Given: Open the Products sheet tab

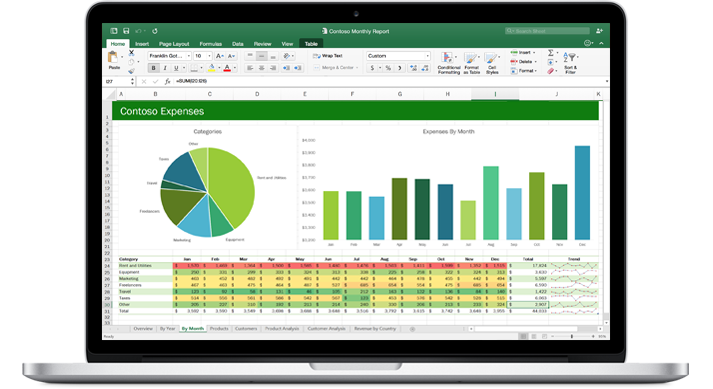Looking at the screenshot, I should (x=219, y=328).
